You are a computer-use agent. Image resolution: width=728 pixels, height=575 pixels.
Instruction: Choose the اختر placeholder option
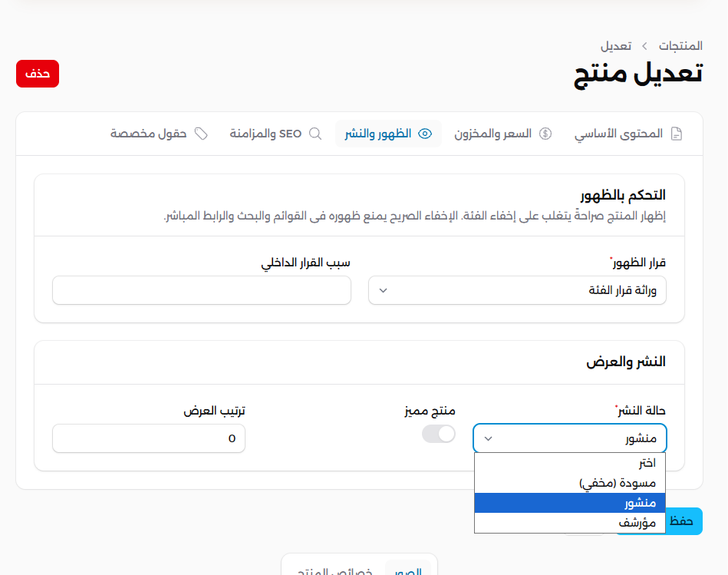coord(570,463)
